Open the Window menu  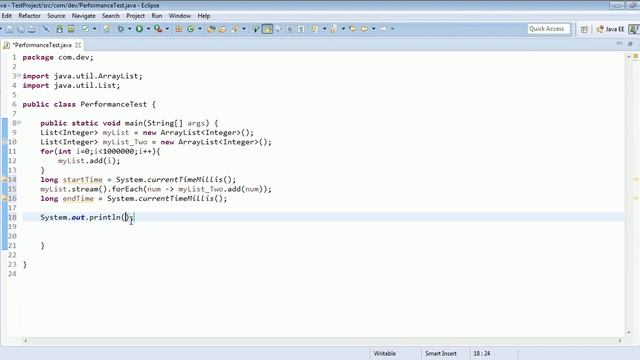[x=180, y=16]
